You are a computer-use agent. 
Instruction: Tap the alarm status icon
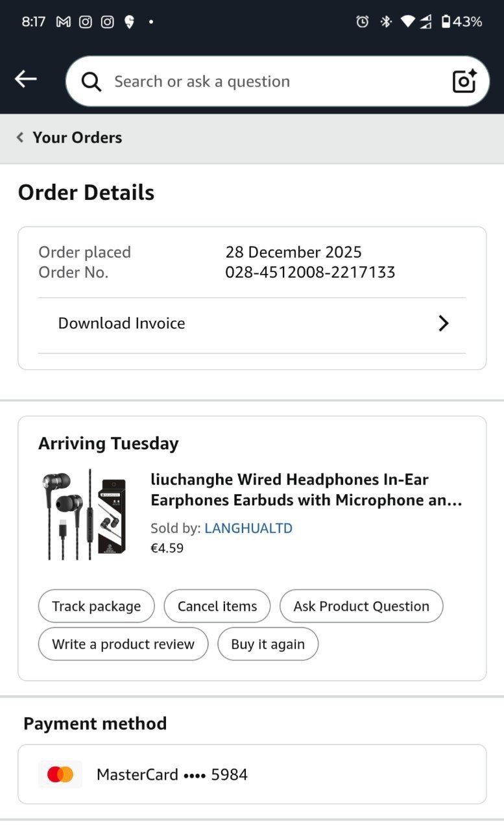(x=363, y=22)
